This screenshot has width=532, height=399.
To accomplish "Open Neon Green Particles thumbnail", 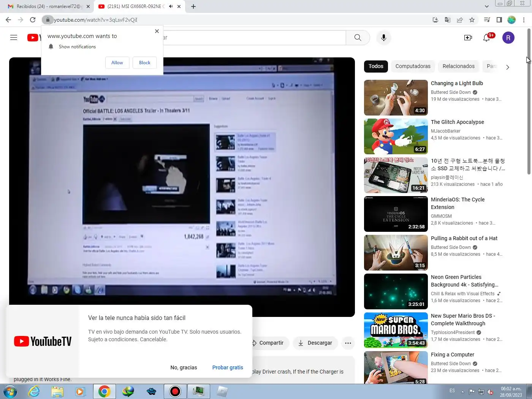I will tap(396, 291).
